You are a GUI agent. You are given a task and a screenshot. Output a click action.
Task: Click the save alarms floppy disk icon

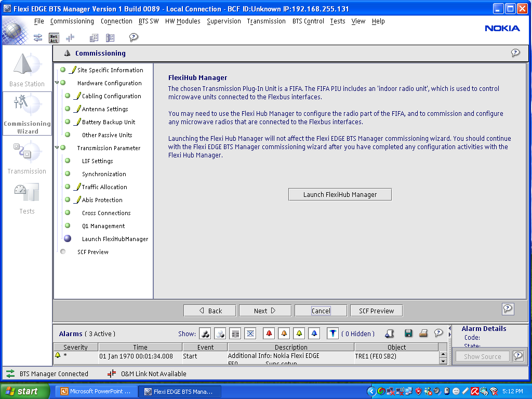(x=408, y=334)
